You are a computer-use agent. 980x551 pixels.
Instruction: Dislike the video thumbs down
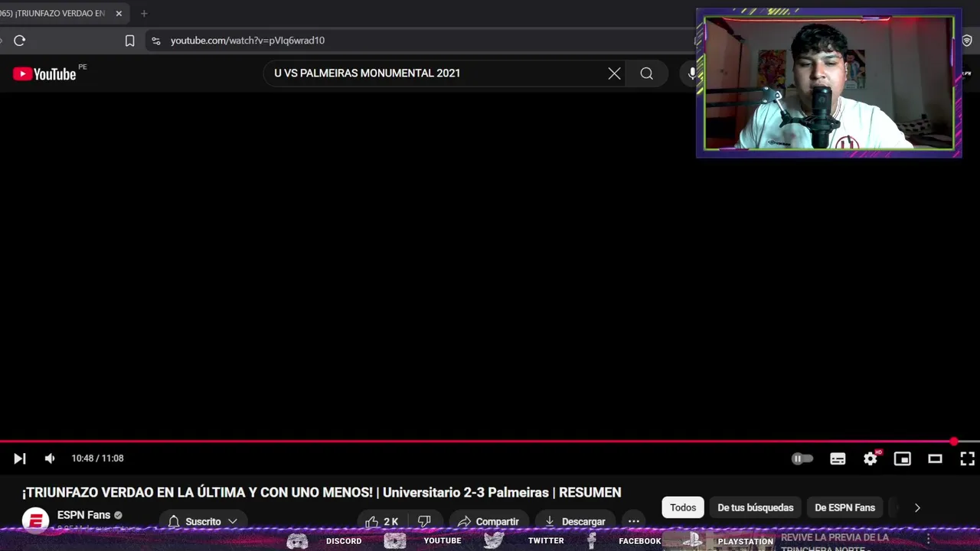coord(424,521)
